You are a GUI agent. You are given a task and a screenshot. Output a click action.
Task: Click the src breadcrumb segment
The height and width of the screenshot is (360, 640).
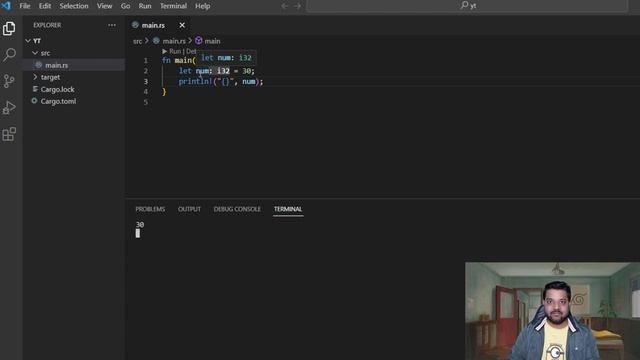(138, 41)
